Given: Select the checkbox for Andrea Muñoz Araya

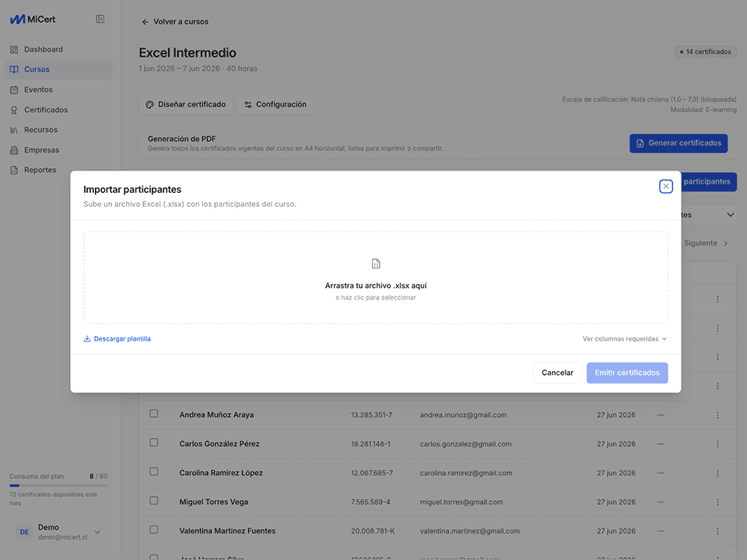Looking at the screenshot, I should pos(154,413).
